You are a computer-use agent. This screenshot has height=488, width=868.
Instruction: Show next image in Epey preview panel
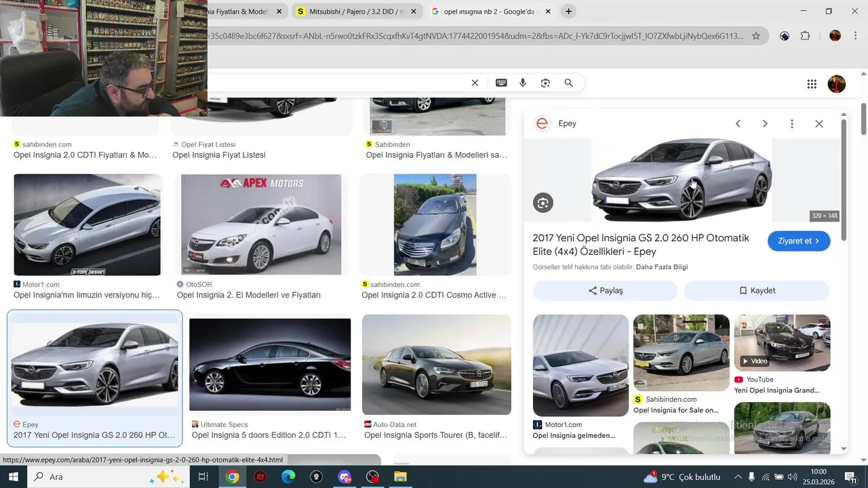pyautogui.click(x=765, y=123)
